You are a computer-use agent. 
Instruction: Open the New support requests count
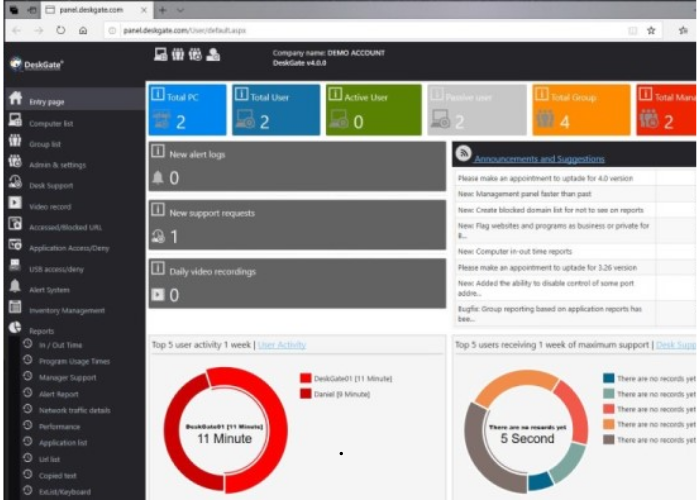174,237
